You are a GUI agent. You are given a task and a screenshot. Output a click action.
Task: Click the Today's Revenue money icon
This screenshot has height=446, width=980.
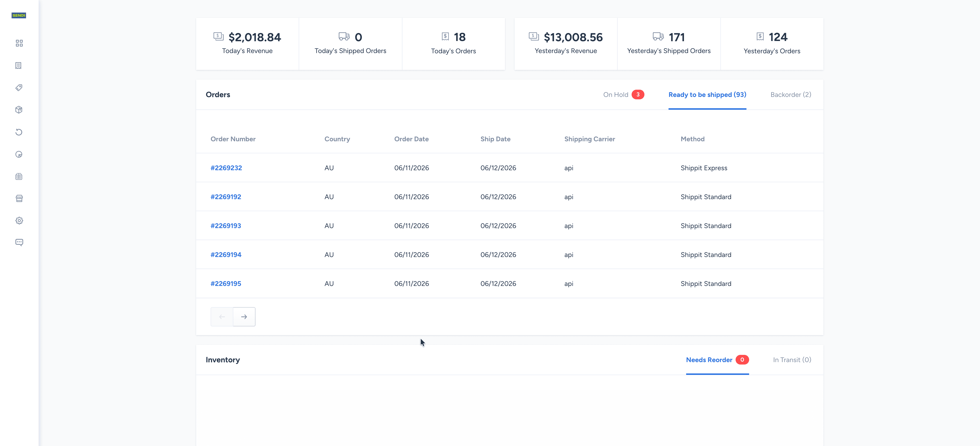(218, 36)
